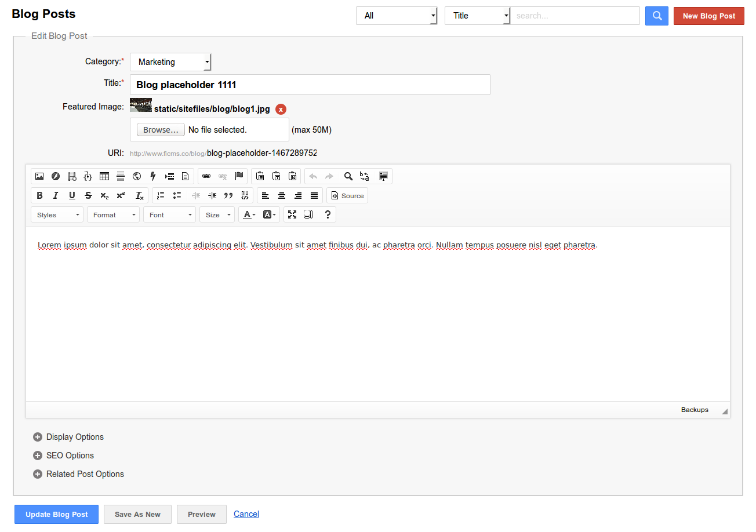Toggle italic formatting

click(x=56, y=195)
